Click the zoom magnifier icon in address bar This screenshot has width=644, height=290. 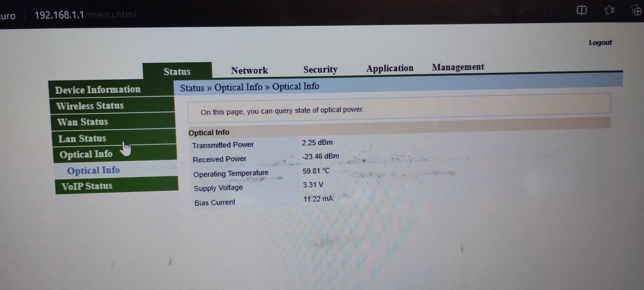[x=497, y=11]
